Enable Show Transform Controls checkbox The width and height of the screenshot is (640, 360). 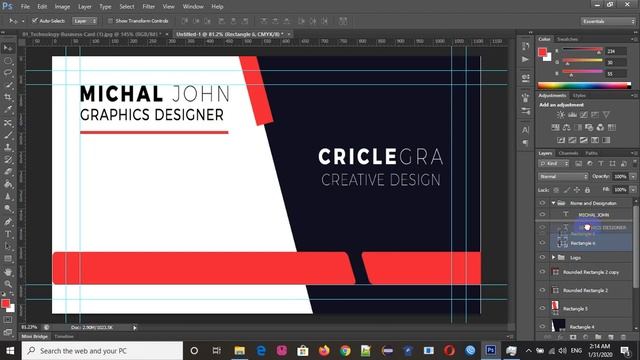[110, 20]
